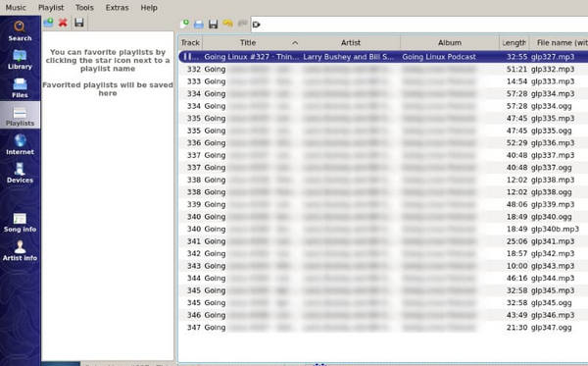
Task: Open the Devices sidebar tab
Action: (20, 173)
